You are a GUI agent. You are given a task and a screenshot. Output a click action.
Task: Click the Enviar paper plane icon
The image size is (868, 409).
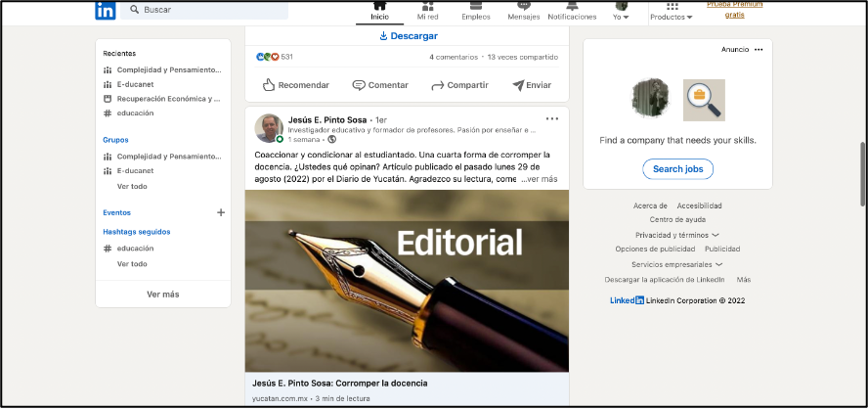[x=518, y=85]
